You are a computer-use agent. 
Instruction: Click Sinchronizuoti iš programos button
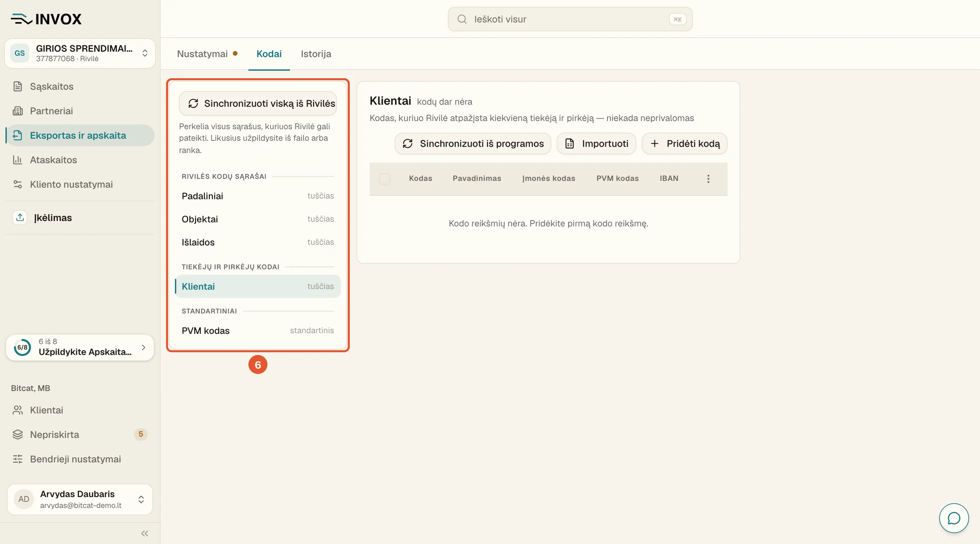(473, 144)
